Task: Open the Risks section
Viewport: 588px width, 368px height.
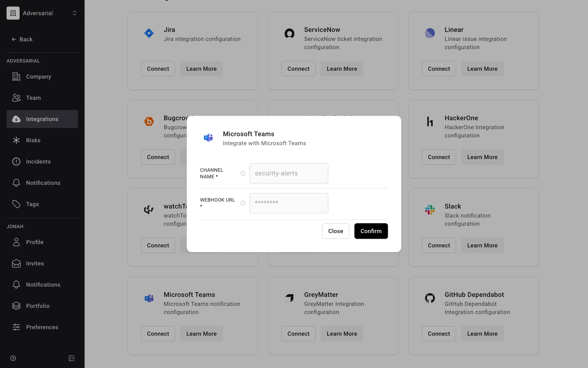Action: 42,140
